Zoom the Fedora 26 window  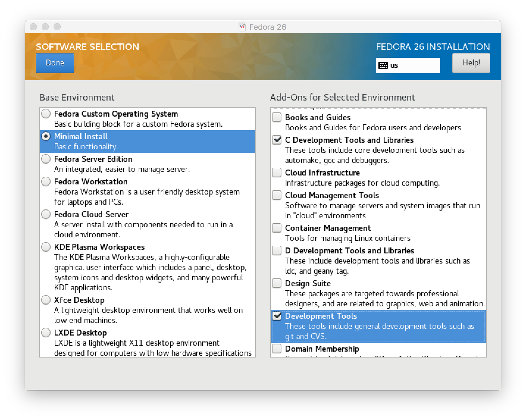click(x=57, y=27)
